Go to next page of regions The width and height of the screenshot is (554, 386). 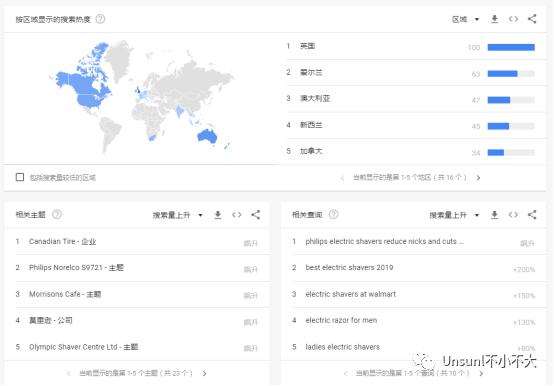click(478, 178)
